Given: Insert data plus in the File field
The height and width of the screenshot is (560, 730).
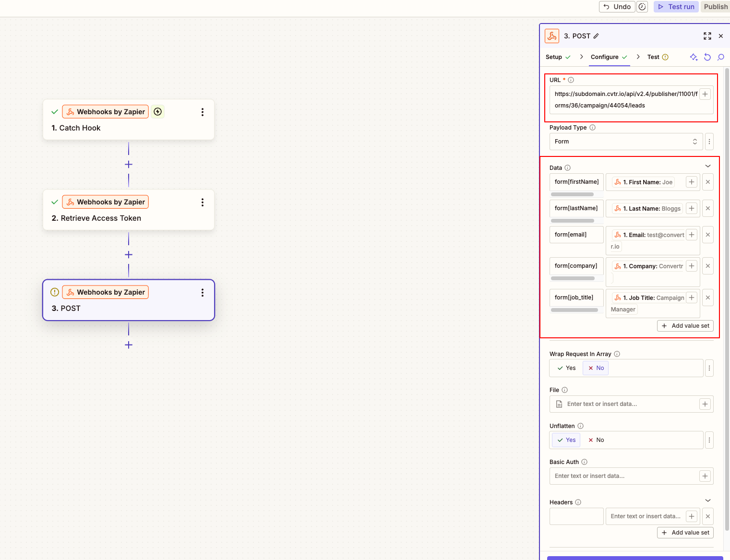Looking at the screenshot, I should (705, 404).
